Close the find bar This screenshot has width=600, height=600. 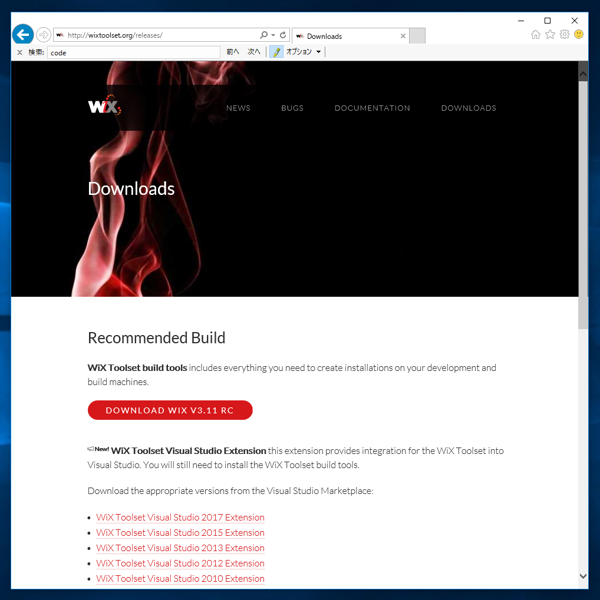click(20, 52)
